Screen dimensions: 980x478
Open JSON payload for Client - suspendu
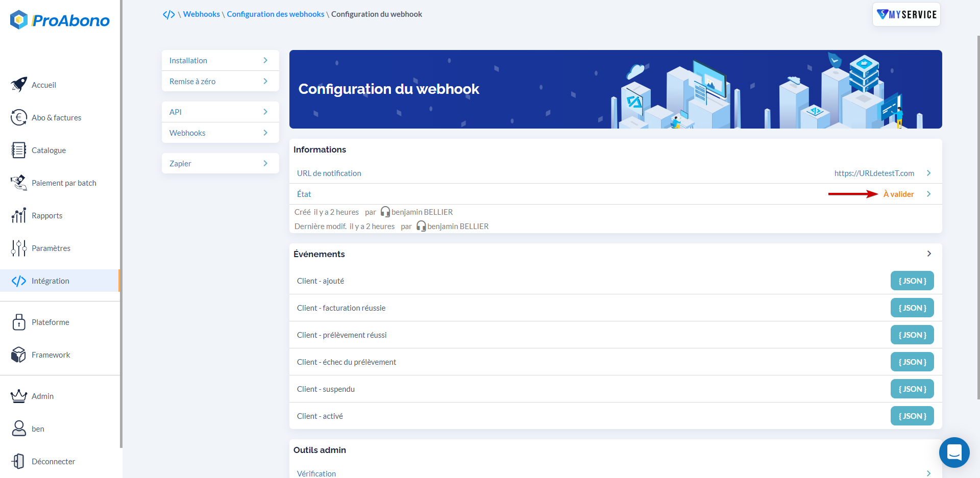tap(912, 388)
